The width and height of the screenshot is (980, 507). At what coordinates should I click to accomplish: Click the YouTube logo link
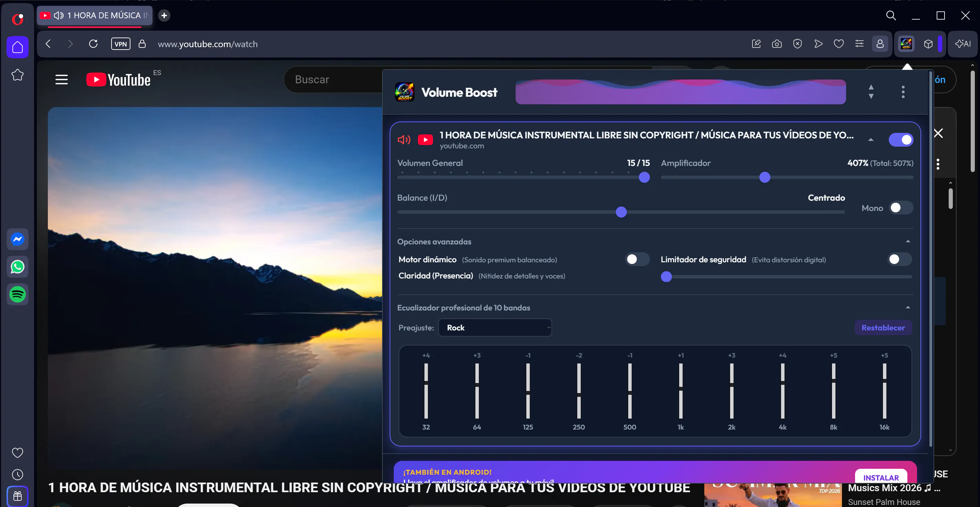pos(119,80)
